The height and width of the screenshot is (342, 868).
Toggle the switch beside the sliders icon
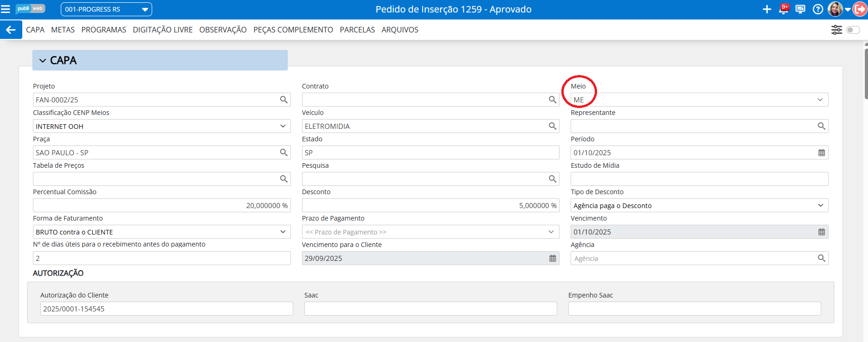pos(853,30)
